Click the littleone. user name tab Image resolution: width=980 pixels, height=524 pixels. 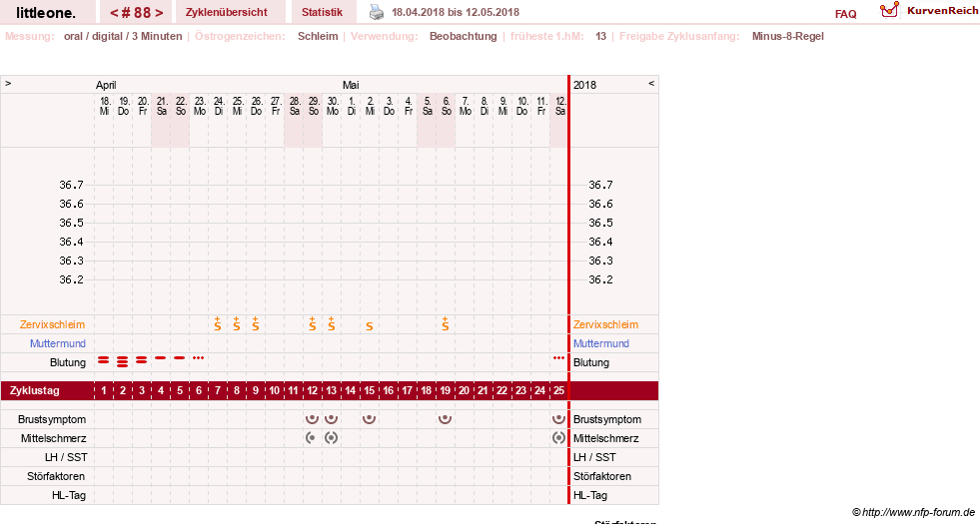click(46, 12)
